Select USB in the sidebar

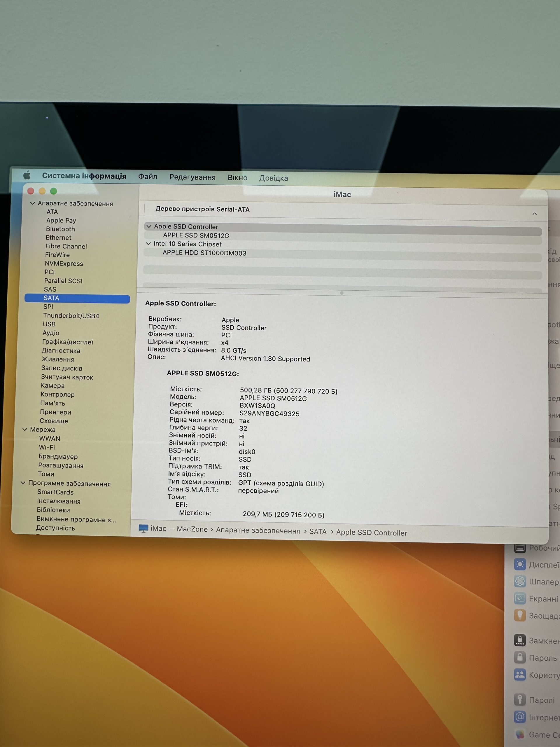pyautogui.click(x=49, y=324)
